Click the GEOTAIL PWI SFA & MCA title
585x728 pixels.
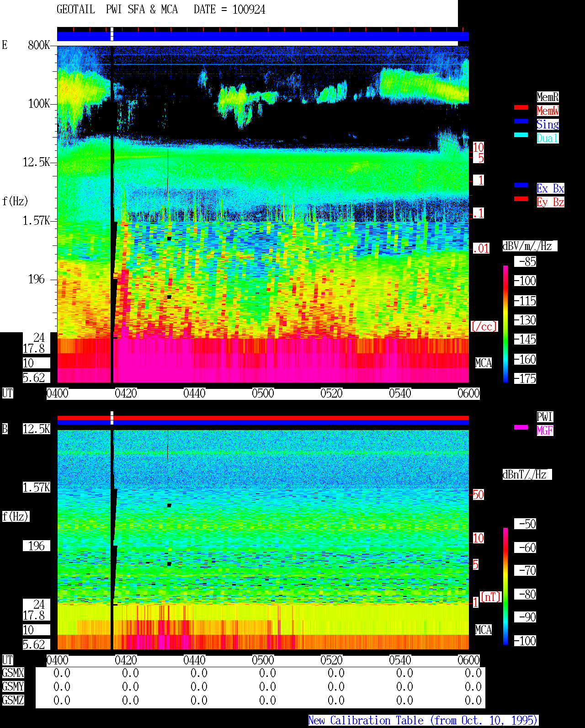pyautogui.click(x=117, y=10)
